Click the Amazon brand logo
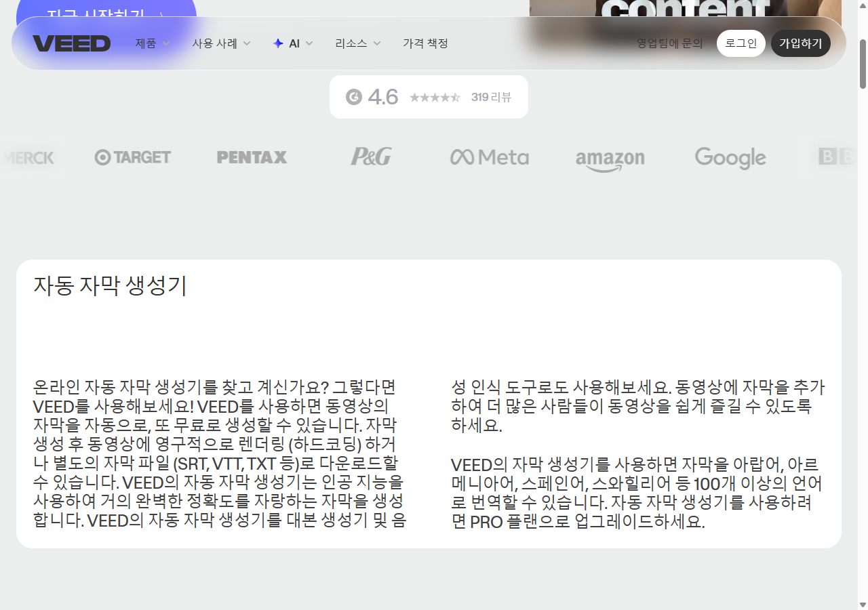 pyautogui.click(x=609, y=158)
